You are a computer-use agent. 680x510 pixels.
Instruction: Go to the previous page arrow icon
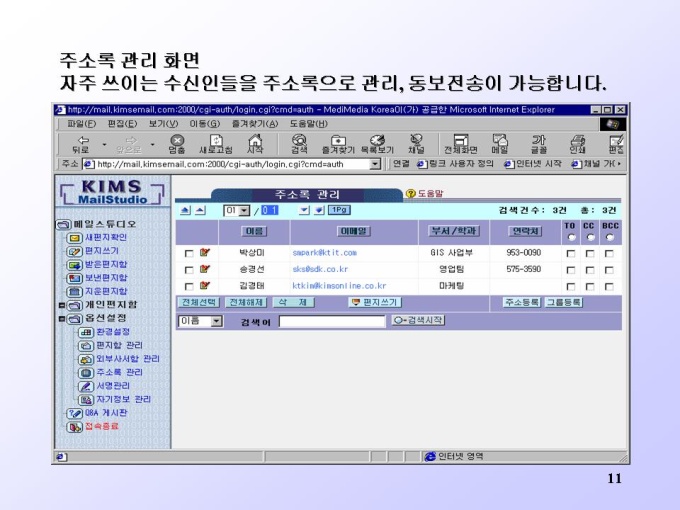200,210
